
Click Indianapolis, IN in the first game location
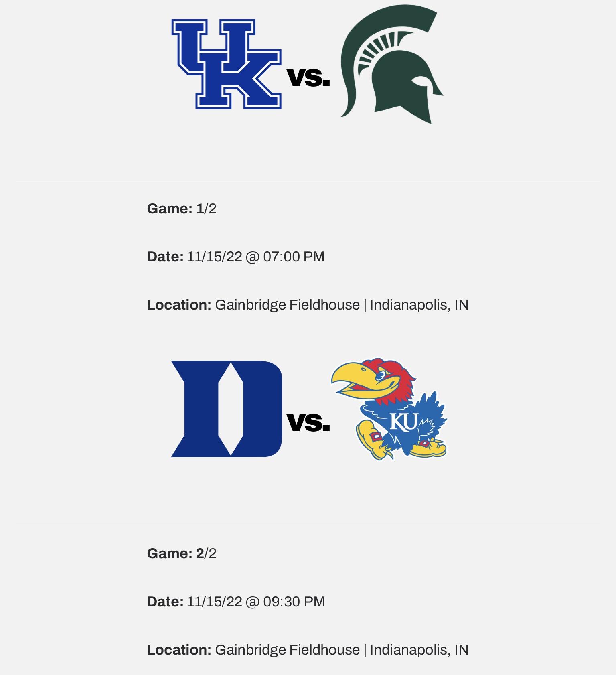coord(419,305)
